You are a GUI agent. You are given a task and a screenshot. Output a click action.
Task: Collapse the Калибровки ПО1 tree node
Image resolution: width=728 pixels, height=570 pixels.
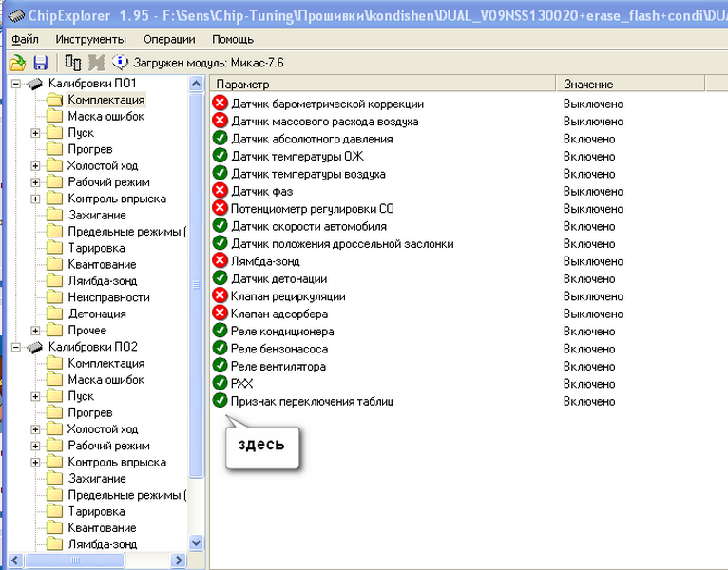16,84
